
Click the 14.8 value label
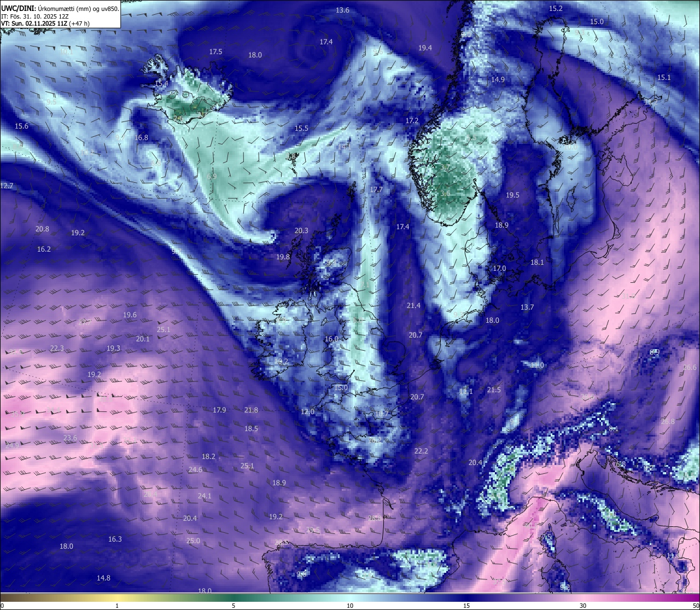[103, 578]
